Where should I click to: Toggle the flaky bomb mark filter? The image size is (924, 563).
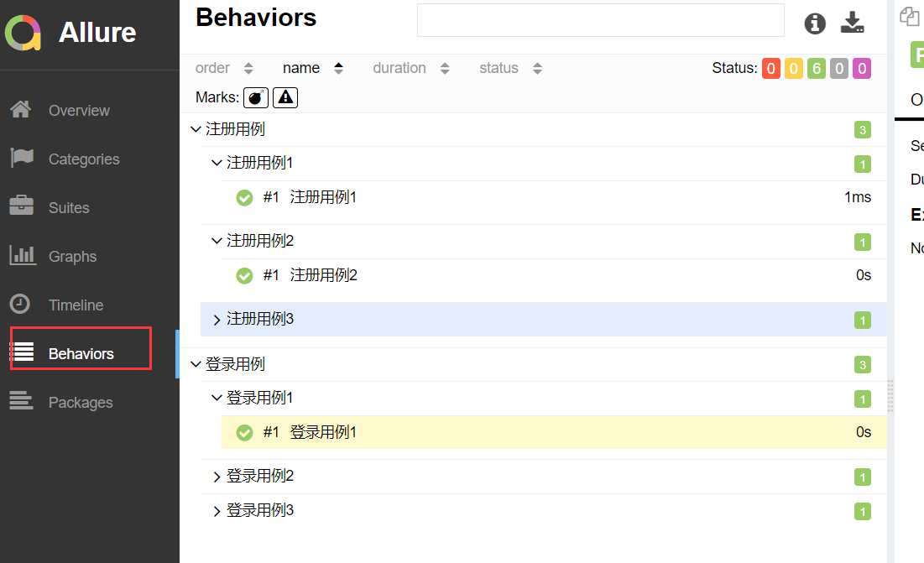point(256,98)
